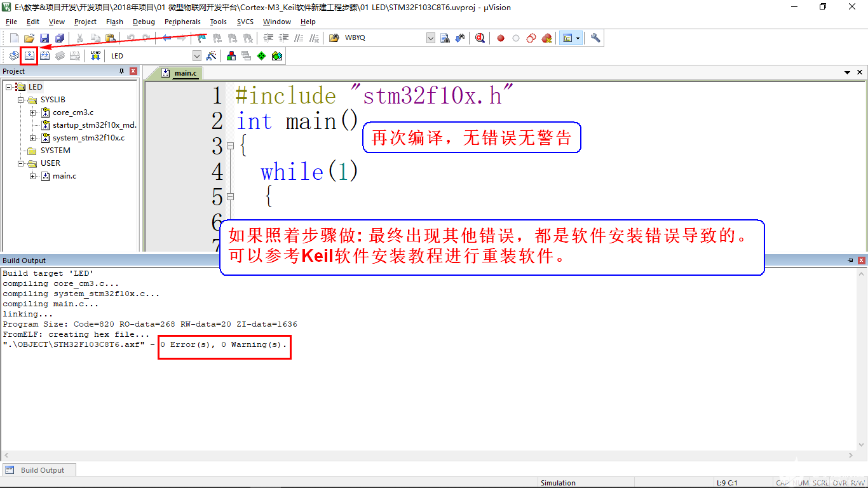This screenshot has width=868, height=488.
Task: Click the Manage Multi-Project Workspace icon
Action: click(x=247, y=56)
